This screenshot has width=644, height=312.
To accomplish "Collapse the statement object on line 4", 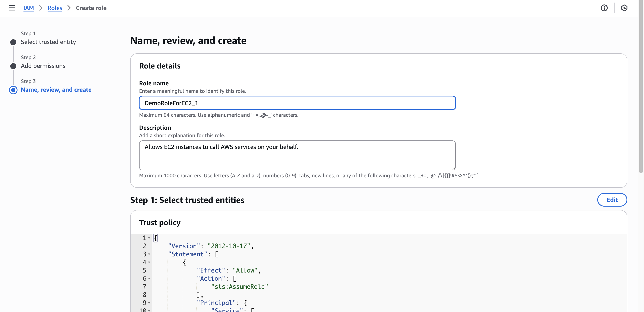I will (x=149, y=262).
